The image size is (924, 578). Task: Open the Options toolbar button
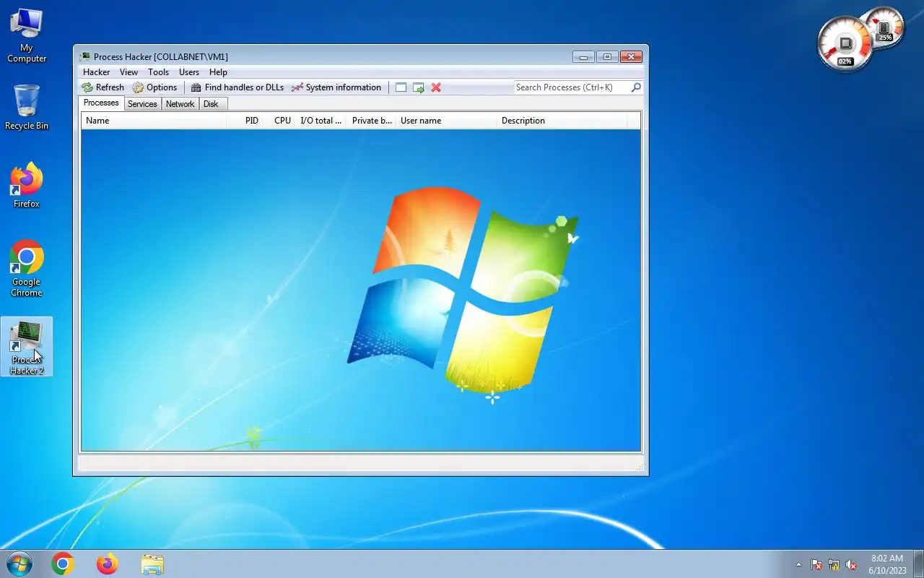154,87
